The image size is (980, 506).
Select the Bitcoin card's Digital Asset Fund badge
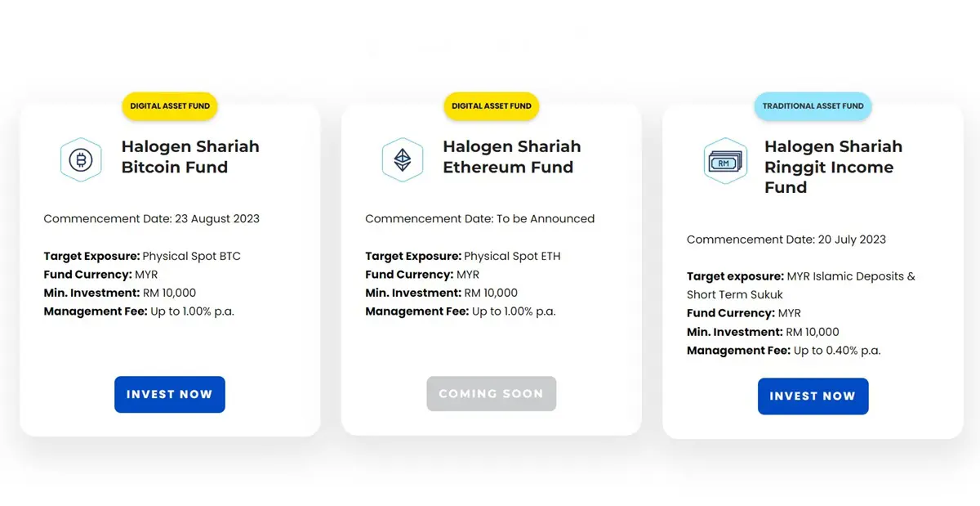pyautogui.click(x=170, y=106)
